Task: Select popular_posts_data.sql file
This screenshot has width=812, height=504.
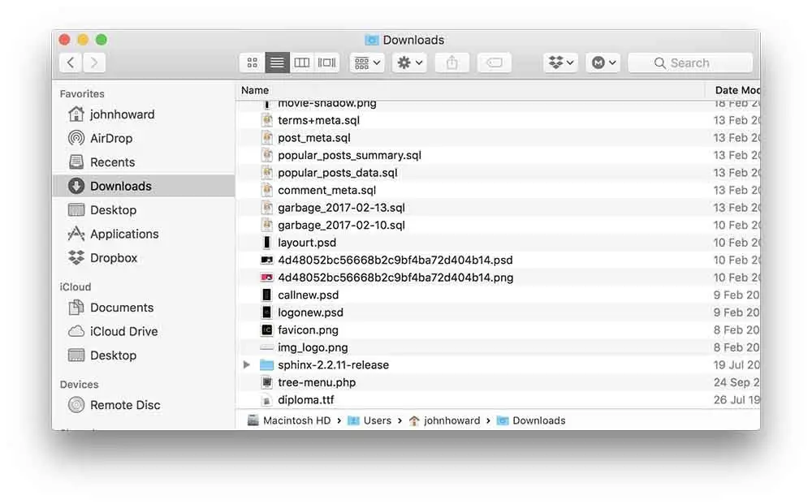Action: click(499, 172)
